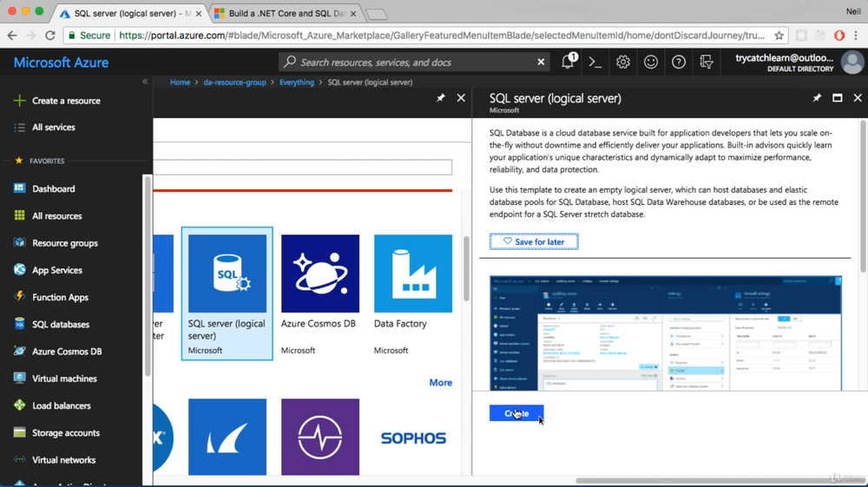Open the SQL server preview screenshot
This screenshot has width=868, height=487.
point(666,333)
